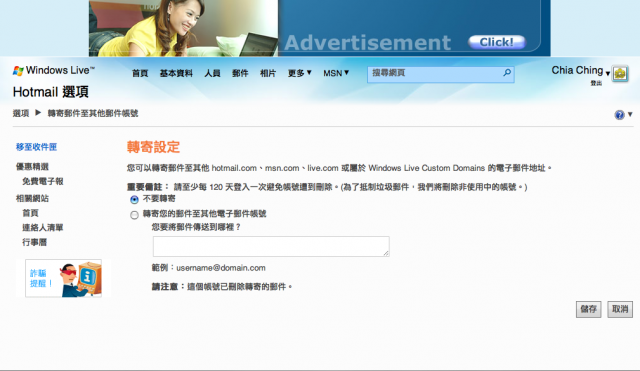Click the 取消 cancel button
The image size is (640, 371).
[620, 309]
